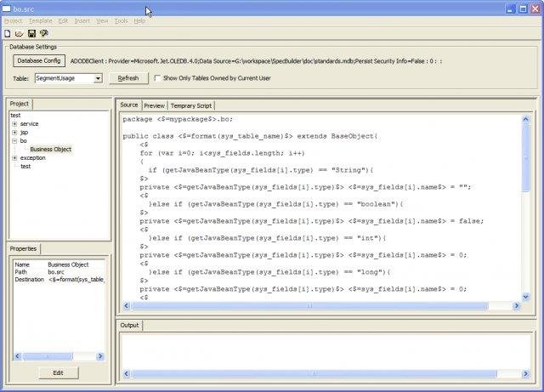Click the New file toolbar icon
544x392 pixels.
click(x=8, y=33)
